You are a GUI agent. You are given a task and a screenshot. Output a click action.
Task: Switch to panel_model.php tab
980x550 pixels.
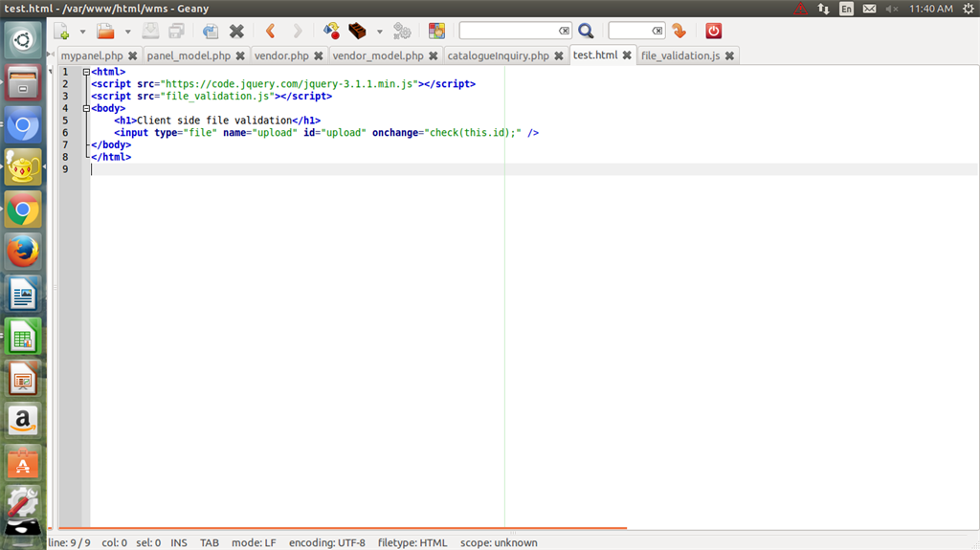click(x=189, y=55)
